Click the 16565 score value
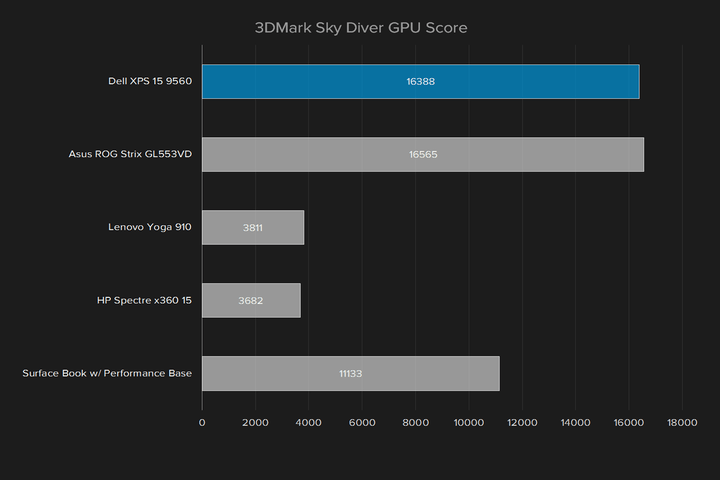Image resolution: width=720 pixels, height=480 pixels. [x=423, y=155]
